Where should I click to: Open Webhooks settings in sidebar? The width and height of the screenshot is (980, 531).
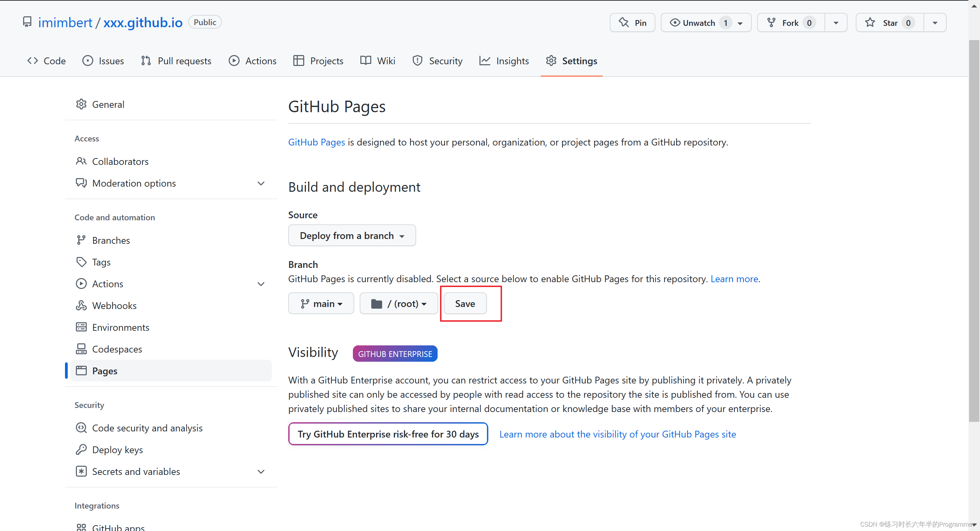point(114,305)
